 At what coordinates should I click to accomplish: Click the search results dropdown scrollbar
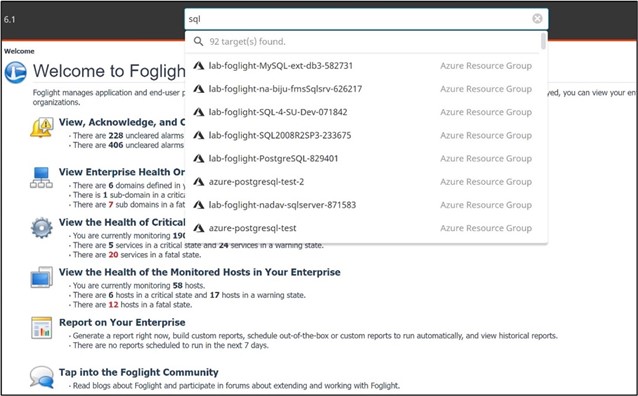543,42
